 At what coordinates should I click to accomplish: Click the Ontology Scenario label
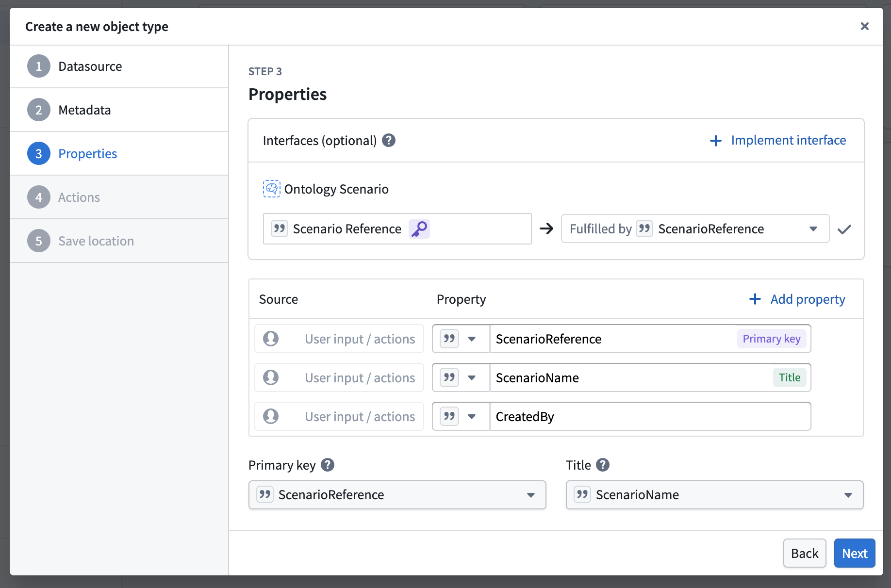pyautogui.click(x=336, y=189)
